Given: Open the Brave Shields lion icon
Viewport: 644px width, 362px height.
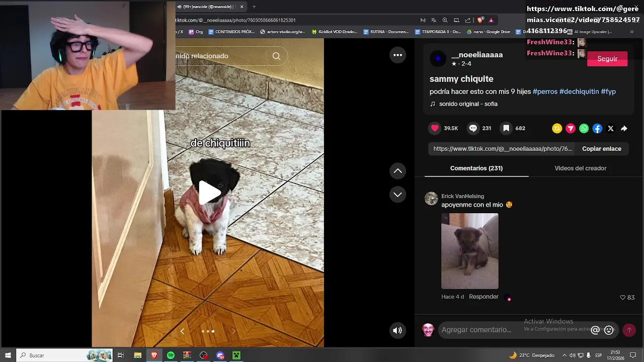Looking at the screenshot, I should [480, 20].
